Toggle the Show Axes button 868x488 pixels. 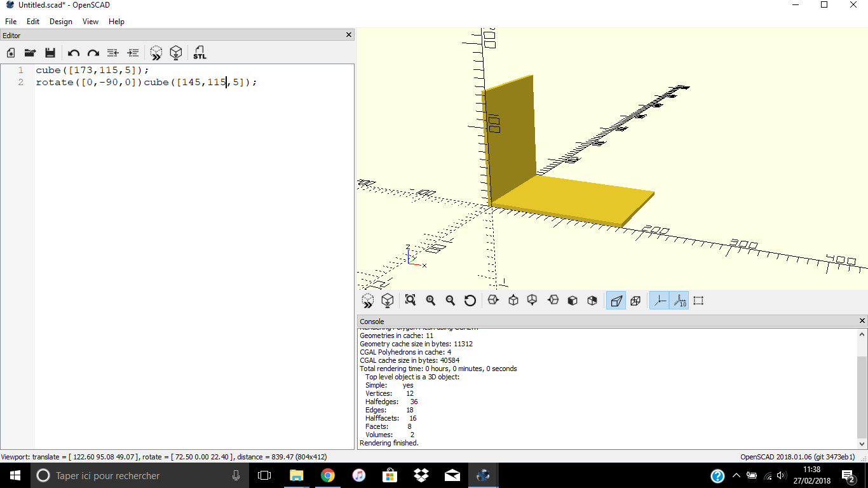[660, 301]
